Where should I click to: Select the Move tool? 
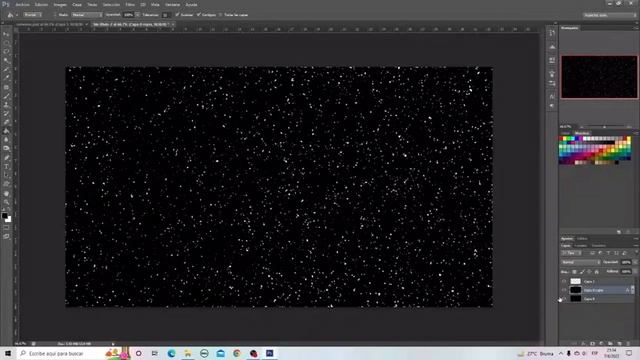click(x=7, y=34)
